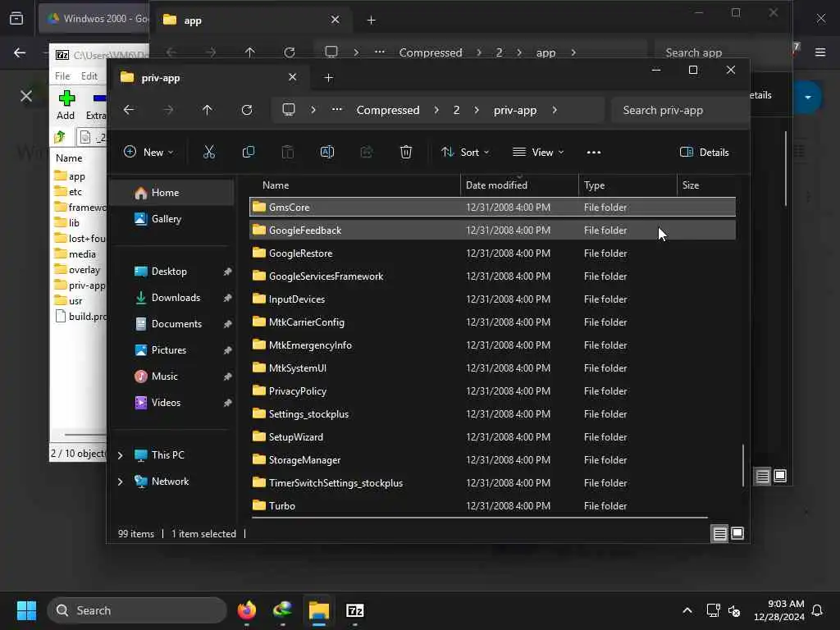Toggle the Details pane button
The image size is (840, 630).
[705, 152]
